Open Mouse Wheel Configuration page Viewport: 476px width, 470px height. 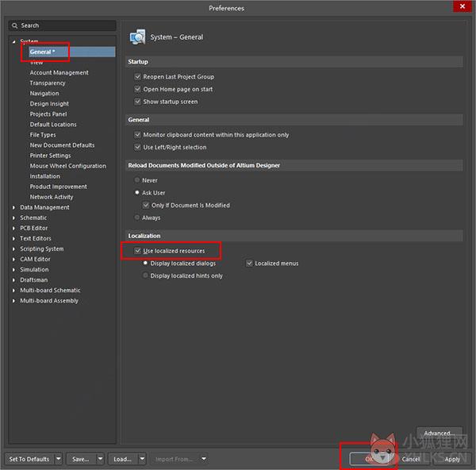point(68,166)
